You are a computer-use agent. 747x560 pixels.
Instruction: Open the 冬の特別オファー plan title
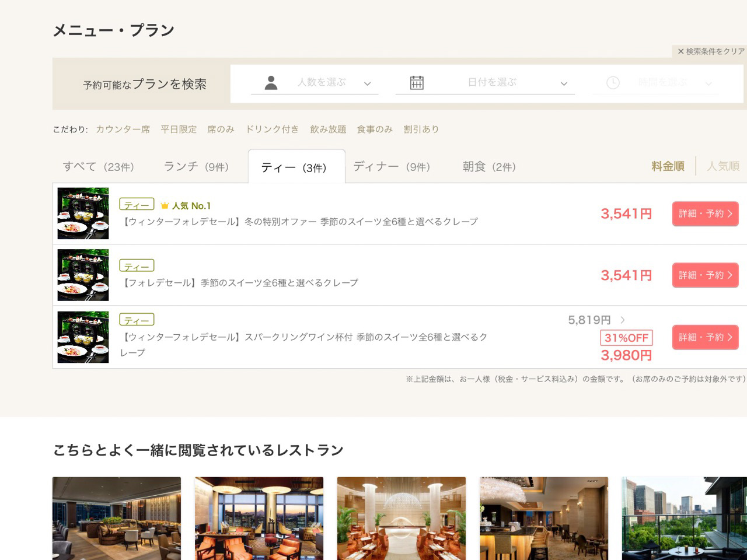pyautogui.click(x=299, y=222)
